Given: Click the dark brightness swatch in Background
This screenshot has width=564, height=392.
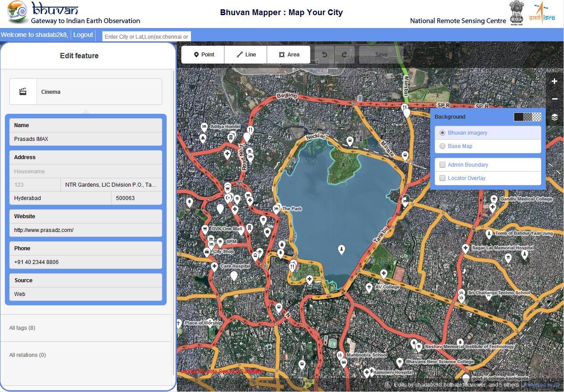Looking at the screenshot, I should [x=518, y=117].
